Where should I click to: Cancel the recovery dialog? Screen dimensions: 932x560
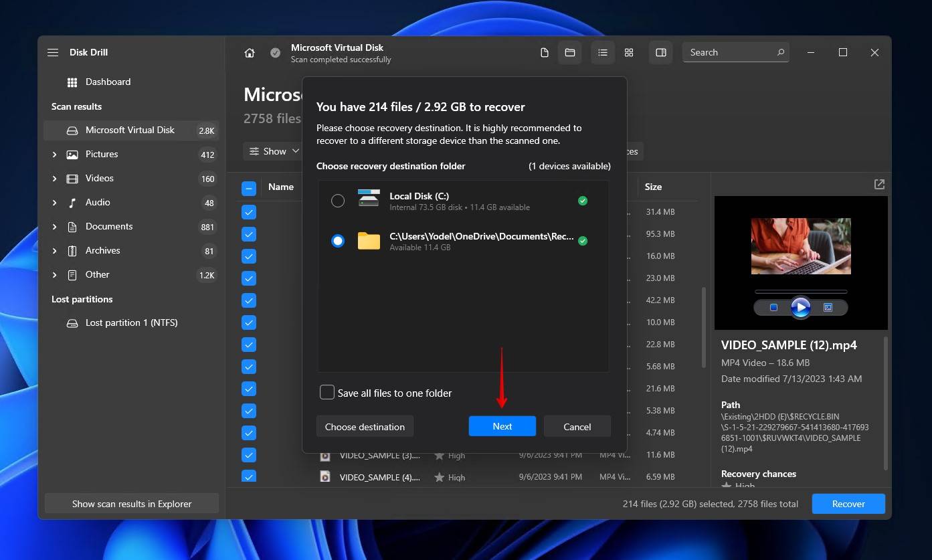tap(577, 426)
